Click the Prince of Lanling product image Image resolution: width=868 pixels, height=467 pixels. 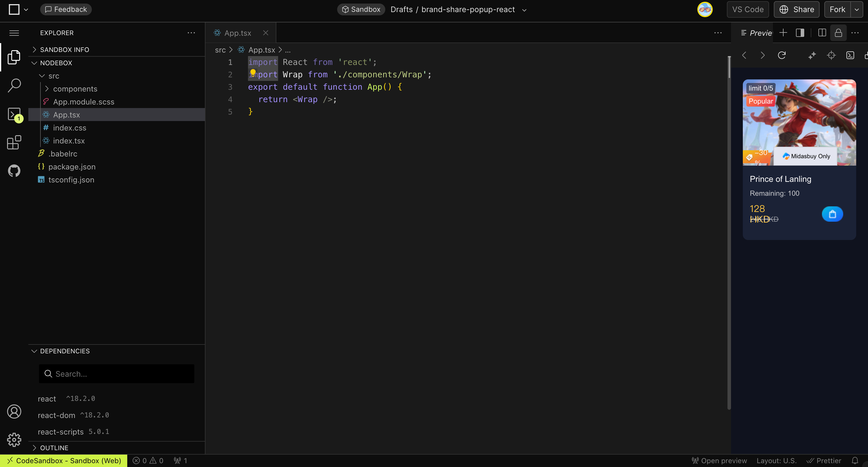[x=799, y=122]
